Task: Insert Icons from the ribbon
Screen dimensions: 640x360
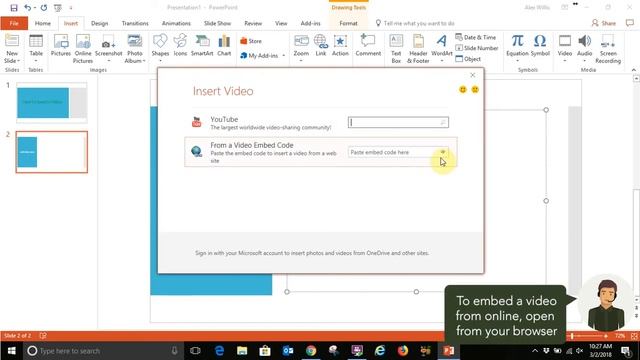Action: point(180,45)
